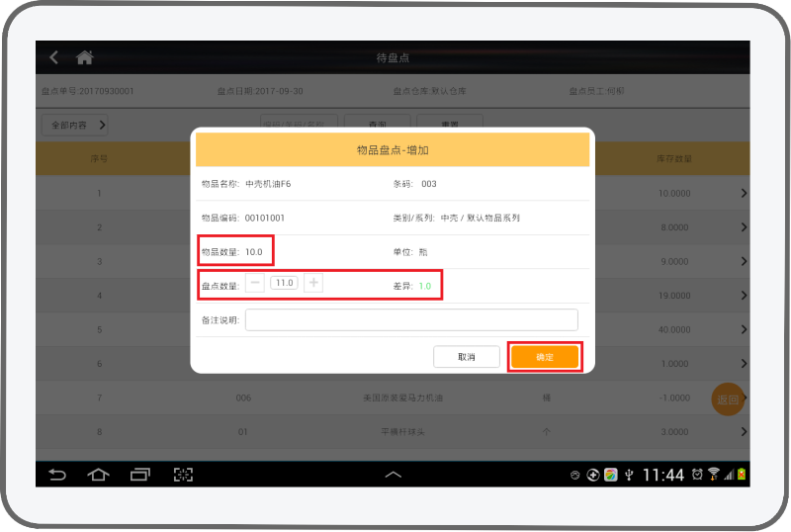
Task: Tap the Wi-Fi status icon
Action: tap(713, 475)
